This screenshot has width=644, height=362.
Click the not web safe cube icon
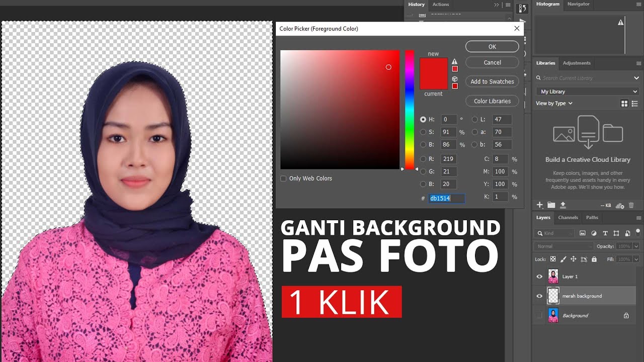455,78
